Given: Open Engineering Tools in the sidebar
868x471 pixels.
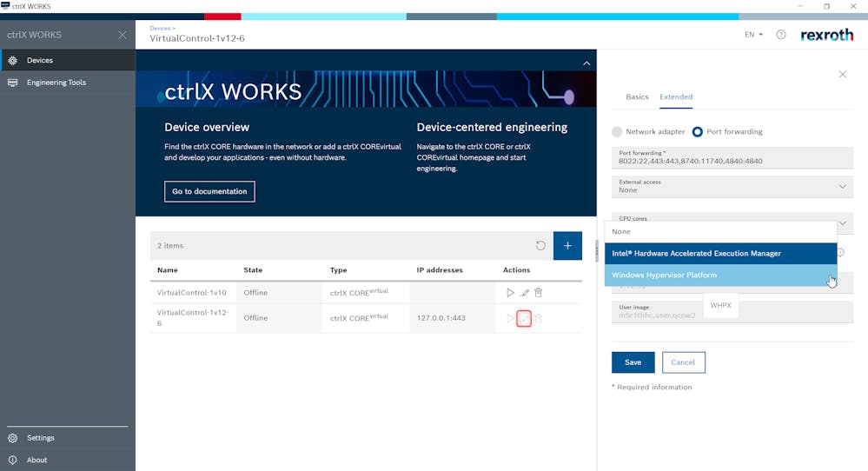Looking at the screenshot, I should (x=68, y=83).
